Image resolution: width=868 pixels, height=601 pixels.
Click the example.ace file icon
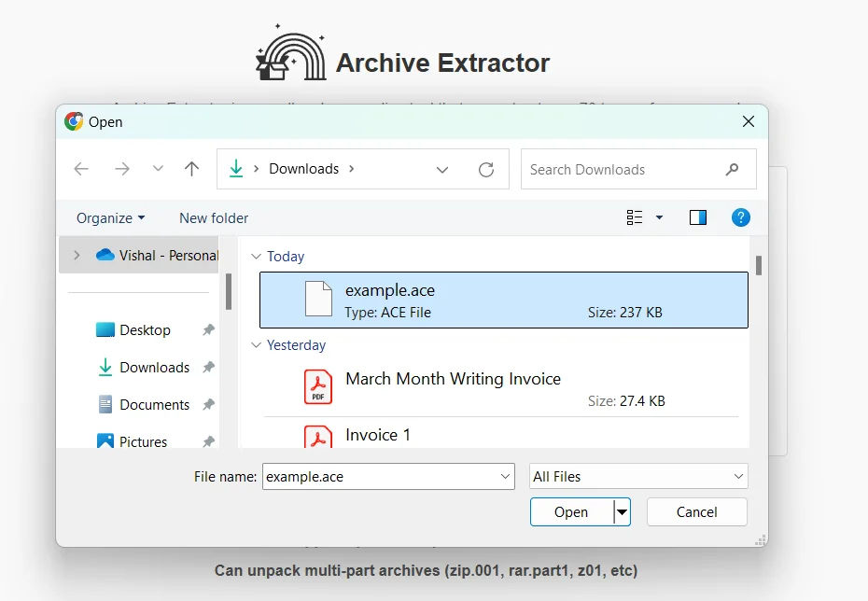click(319, 299)
